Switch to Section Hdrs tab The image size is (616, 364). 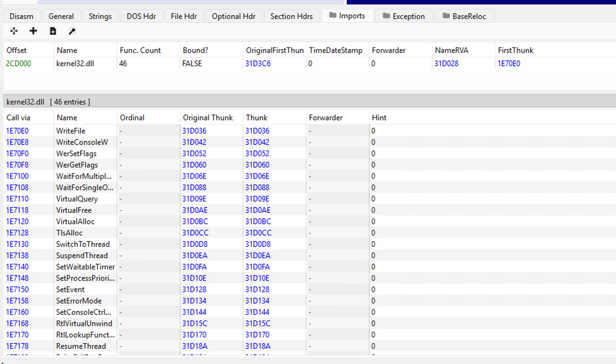point(291,16)
